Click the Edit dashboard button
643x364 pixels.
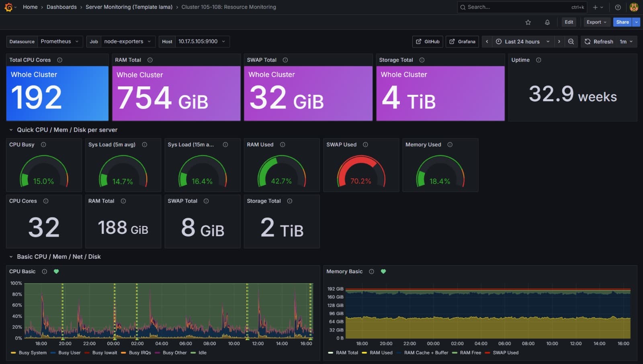tap(569, 22)
